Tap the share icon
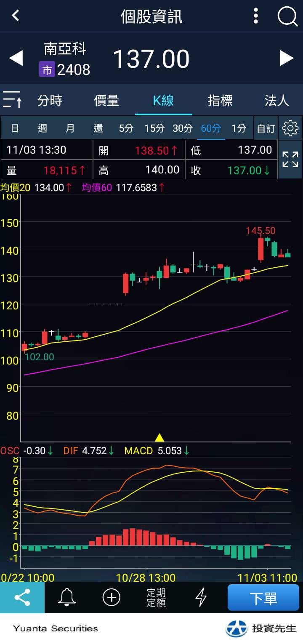The width and height of the screenshot is (303, 644). [22, 597]
